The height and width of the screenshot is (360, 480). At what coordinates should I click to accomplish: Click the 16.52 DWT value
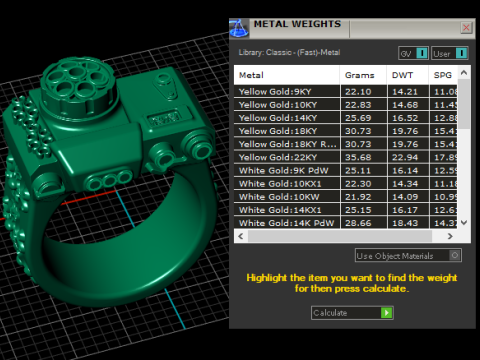405,118
